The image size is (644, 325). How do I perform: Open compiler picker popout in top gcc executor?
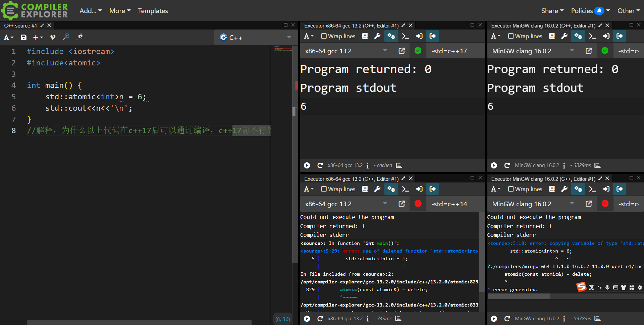pos(401,51)
